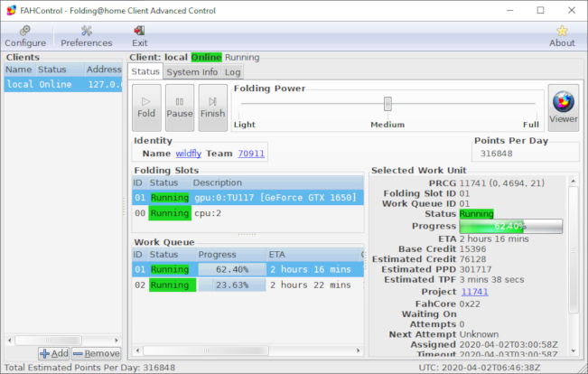
Task: Open the Log tab
Action: tap(232, 72)
